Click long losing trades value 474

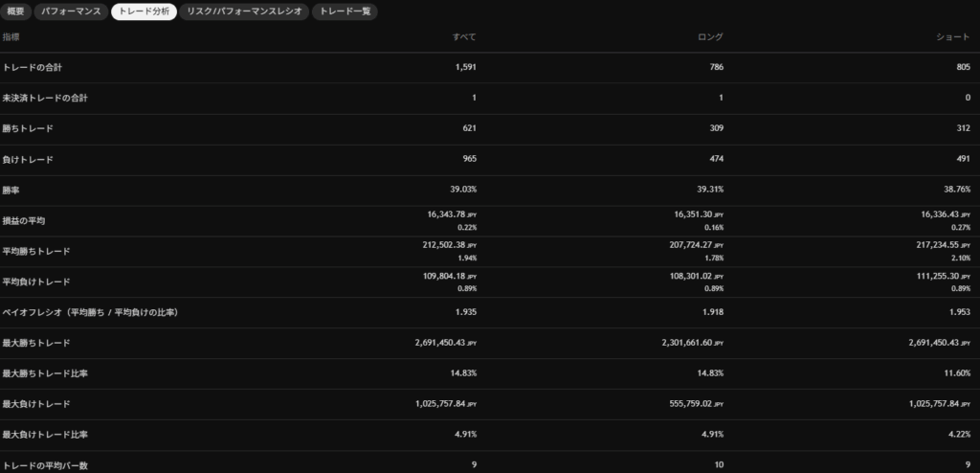[717, 159]
